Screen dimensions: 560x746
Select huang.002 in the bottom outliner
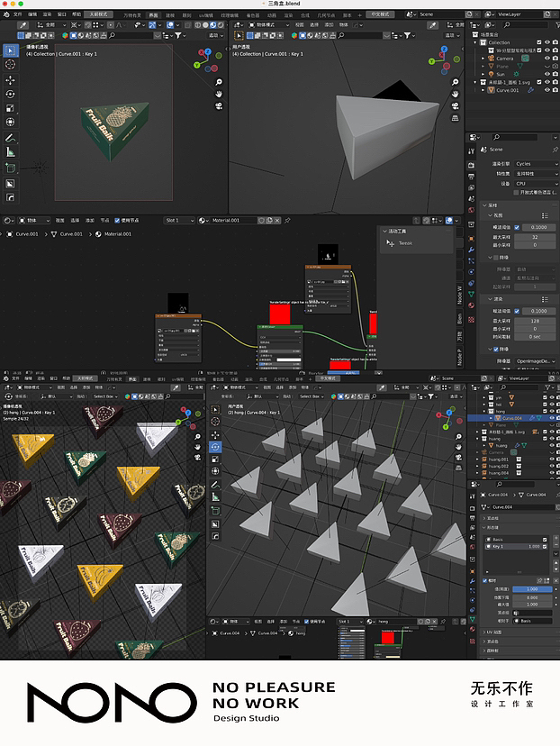(x=499, y=467)
